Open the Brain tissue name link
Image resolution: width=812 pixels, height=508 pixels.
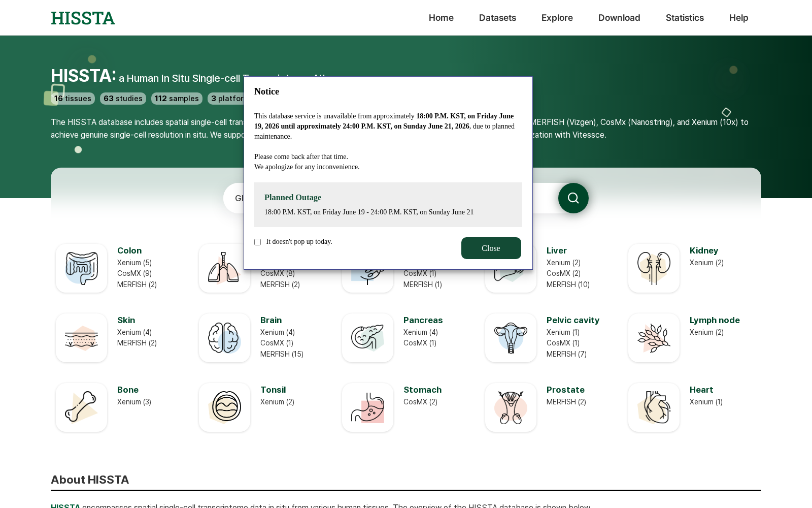[271, 320]
